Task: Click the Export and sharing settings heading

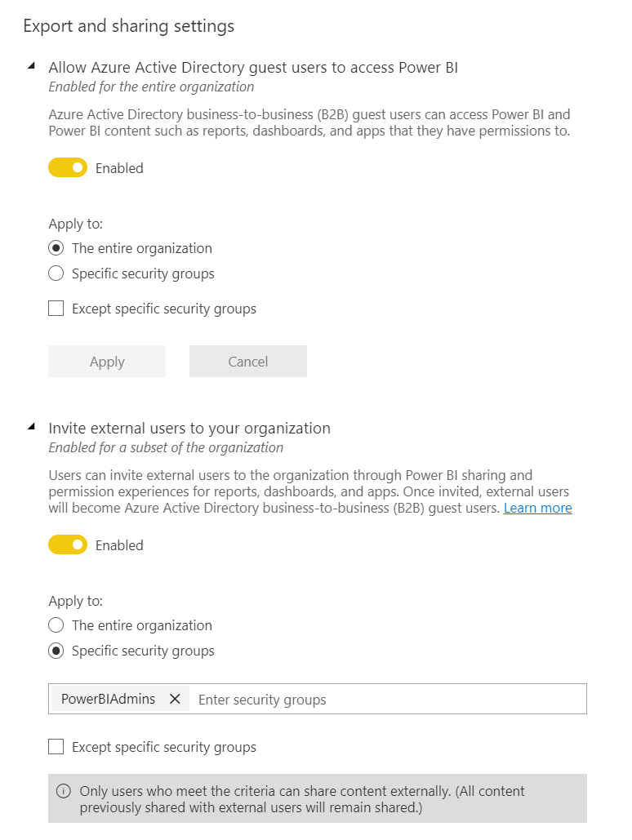Action: (129, 26)
